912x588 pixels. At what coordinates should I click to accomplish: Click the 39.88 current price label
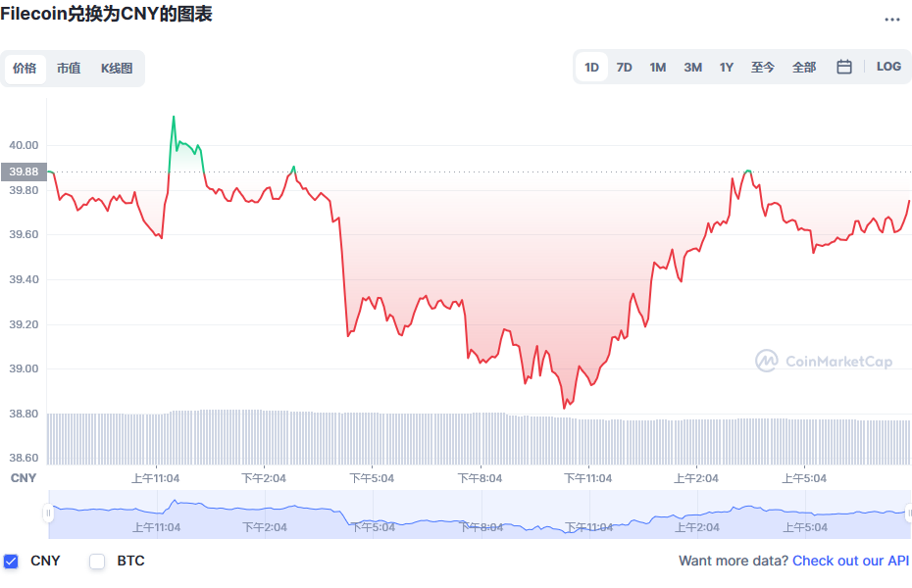click(24, 171)
